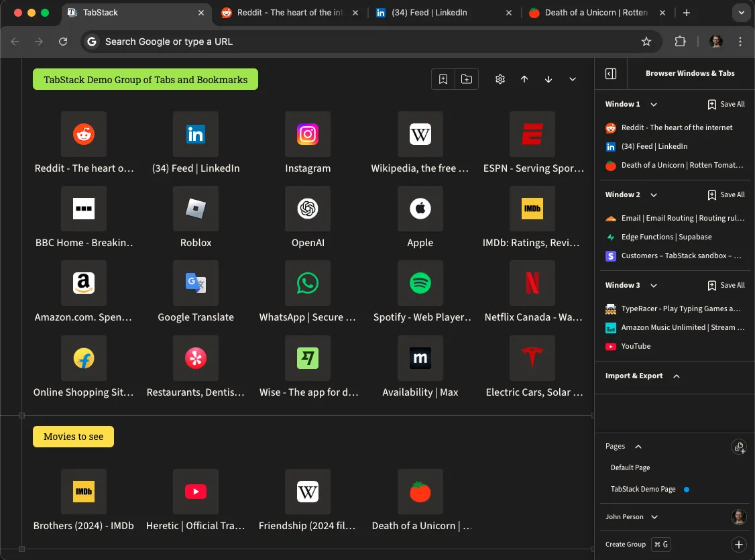Collapse the Window 1 tab list

pyautogui.click(x=654, y=105)
